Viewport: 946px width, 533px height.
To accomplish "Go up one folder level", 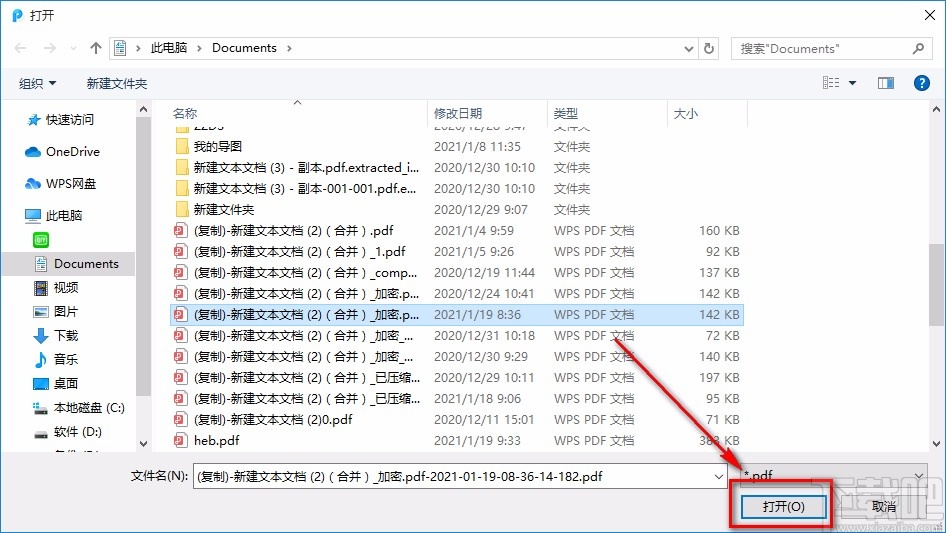I will coord(95,48).
